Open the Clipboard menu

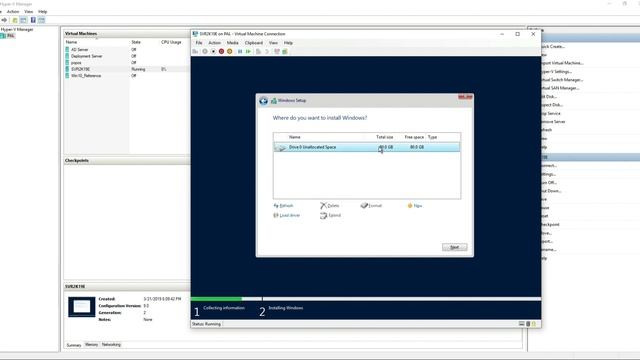click(253, 43)
